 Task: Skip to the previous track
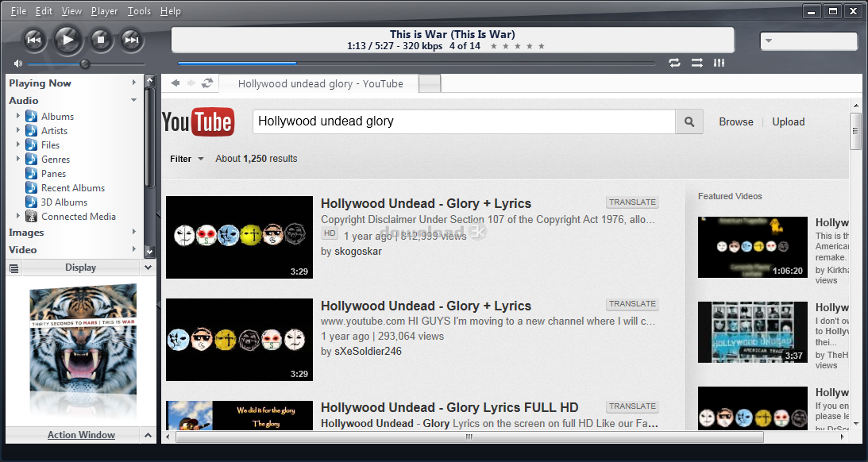point(34,39)
